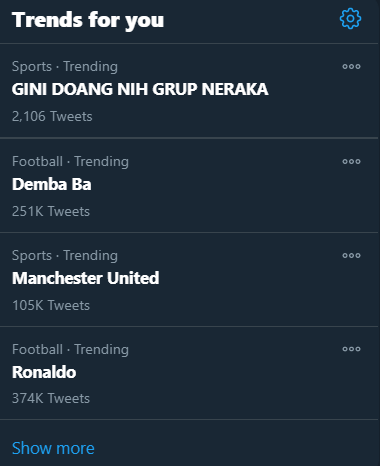The height and width of the screenshot is (466, 380).
Task: Open more options for Demba Ba trend
Action: click(351, 161)
